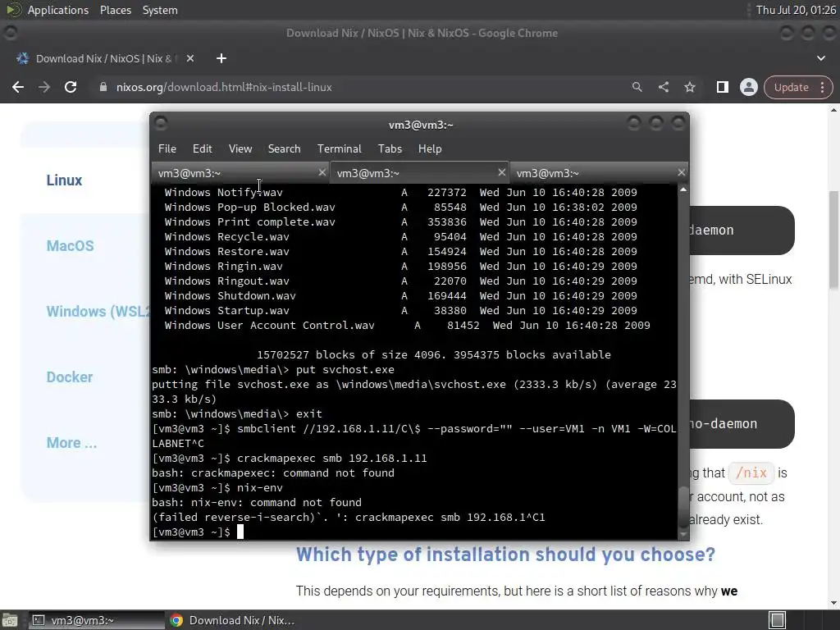This screenshot has width=840, height=630.
Task: Click terminal scrollbar up arrow
Action: coord(683,189)
